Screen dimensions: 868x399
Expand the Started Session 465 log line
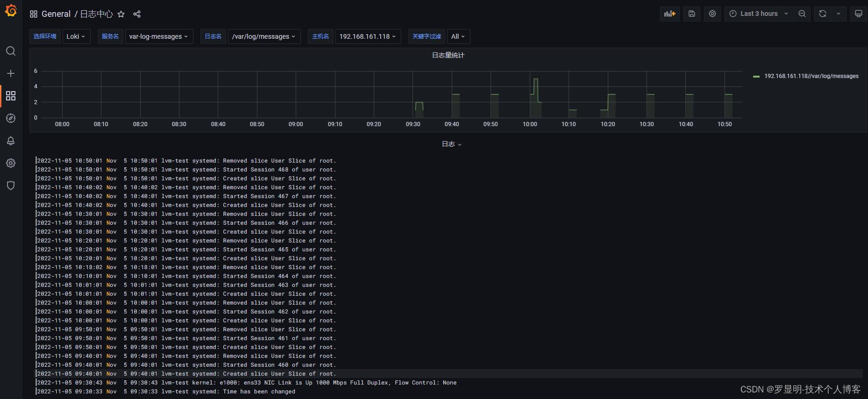[x=448, y=249]
